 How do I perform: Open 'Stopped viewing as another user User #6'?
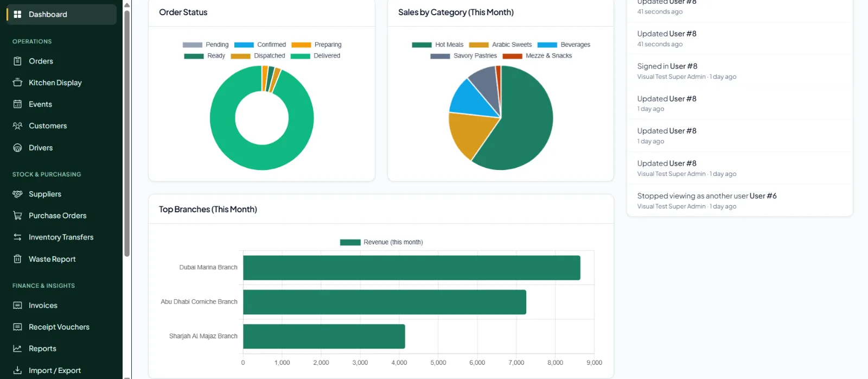click(x=740, y=200)
